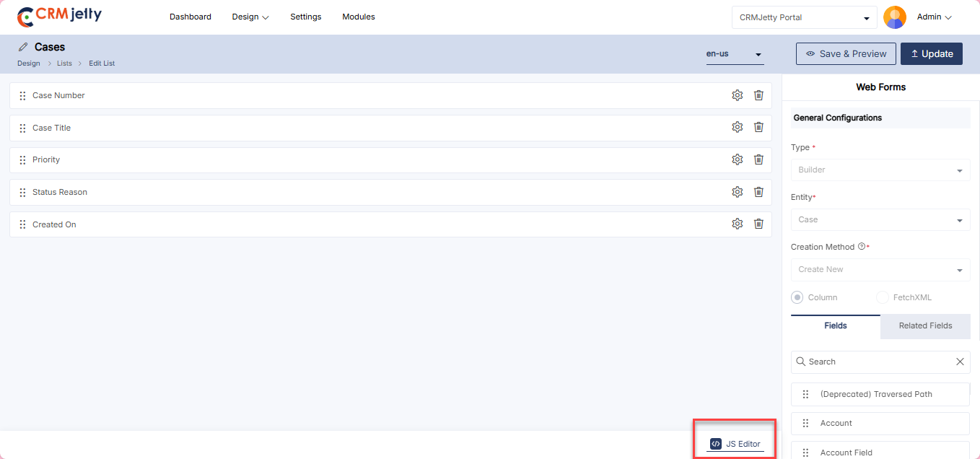Expand the Design menu

pos(250,17)
